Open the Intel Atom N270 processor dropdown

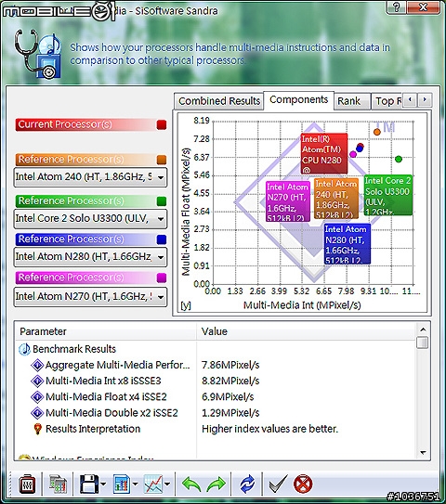click(x=90, y=296)
